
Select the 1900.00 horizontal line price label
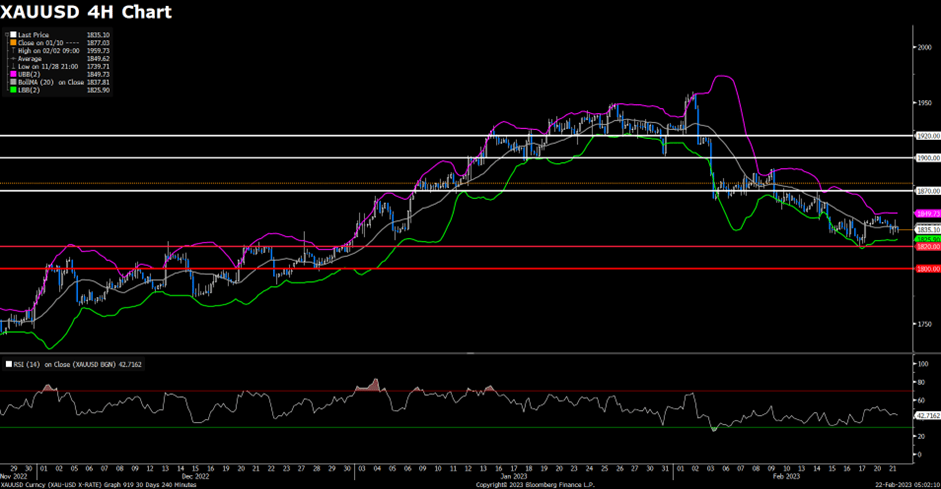[x=926, y=158]
